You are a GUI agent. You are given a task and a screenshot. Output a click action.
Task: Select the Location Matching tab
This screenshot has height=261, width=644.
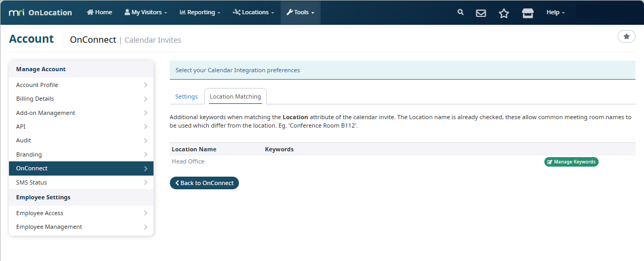click(x=235, y=96)
